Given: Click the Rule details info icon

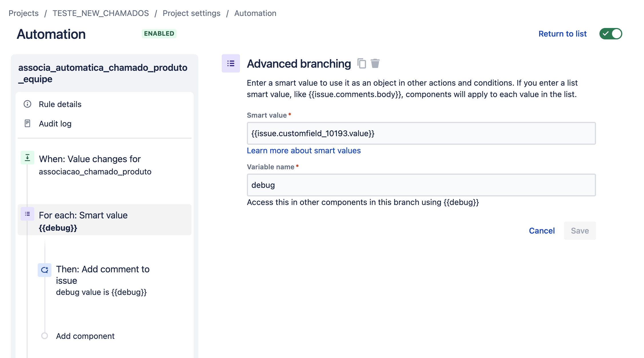Looking at the screenshot, I should click(27, 104).
